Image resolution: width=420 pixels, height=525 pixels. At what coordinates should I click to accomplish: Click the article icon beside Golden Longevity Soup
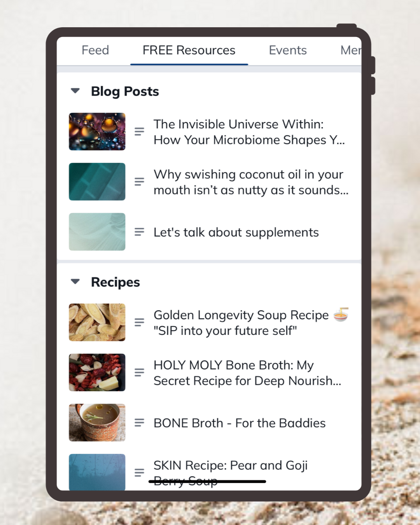(x=139, y=322)
